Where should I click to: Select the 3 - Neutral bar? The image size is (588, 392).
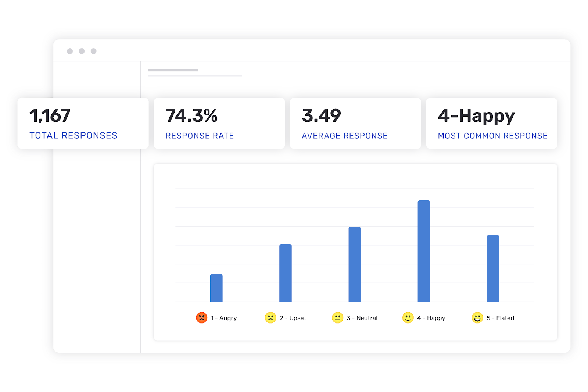tap(355, 264)
